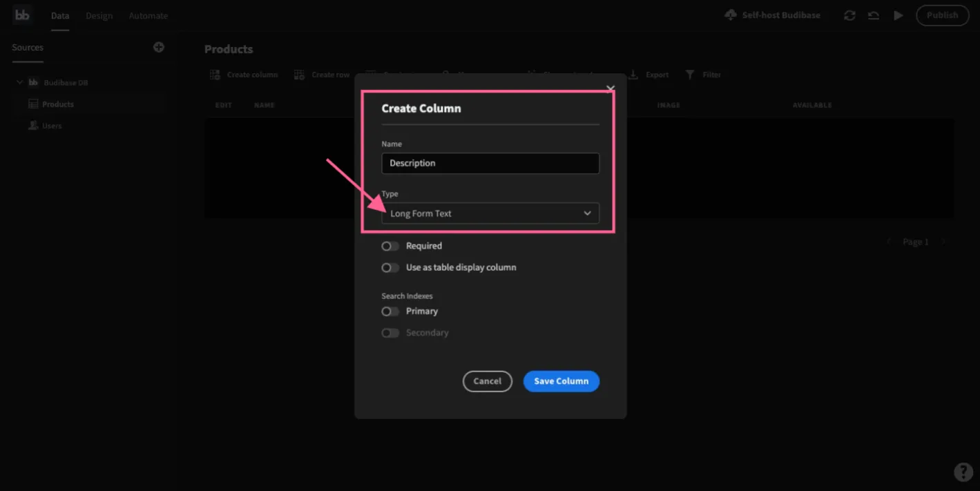980x491 pixels.
Task: Switch to the Automate tab
Action: tap(148, 15)
